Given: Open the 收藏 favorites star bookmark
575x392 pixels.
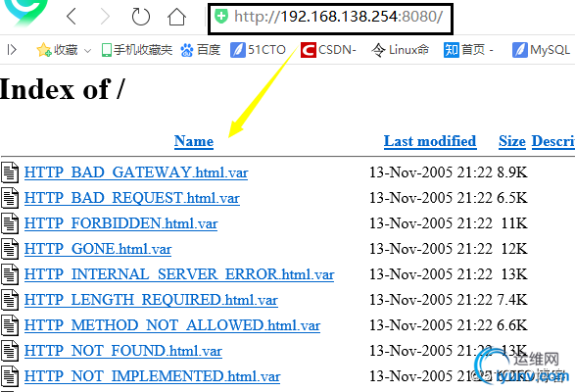Looking at the screenshot, I should 57,50.
